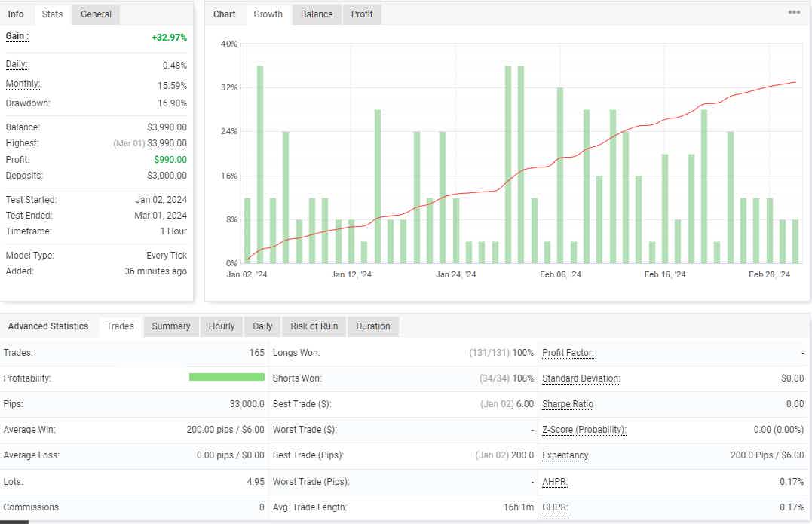This screenshot has height=524, width=812.
Task: Click the horizontal scrollbar at the bottom left
Action: (x=14, y=522)
